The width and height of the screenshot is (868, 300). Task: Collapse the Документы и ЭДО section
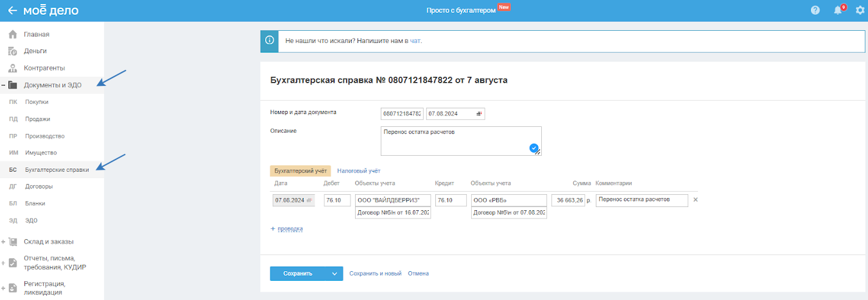click(x=3, y=85)
